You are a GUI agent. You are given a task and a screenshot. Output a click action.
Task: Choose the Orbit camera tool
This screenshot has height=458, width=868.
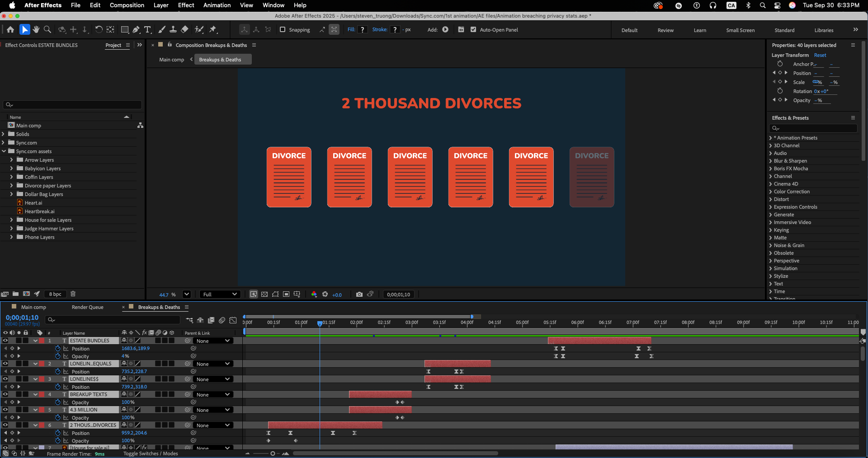click(62, 30)
